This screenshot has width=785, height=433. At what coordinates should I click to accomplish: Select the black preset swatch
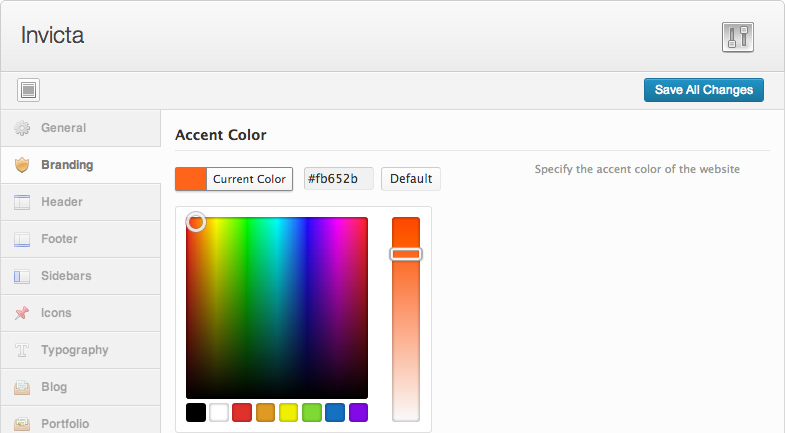tap(196, 412)
